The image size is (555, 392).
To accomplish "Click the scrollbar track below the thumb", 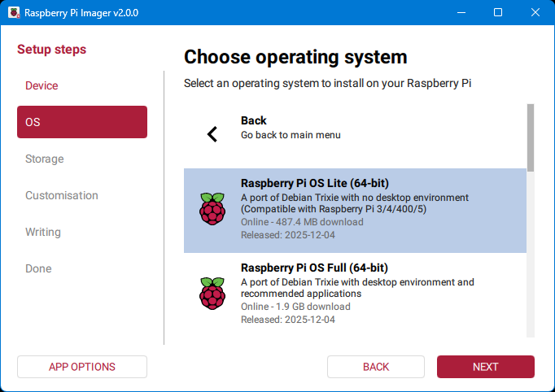I will point(531,260).
